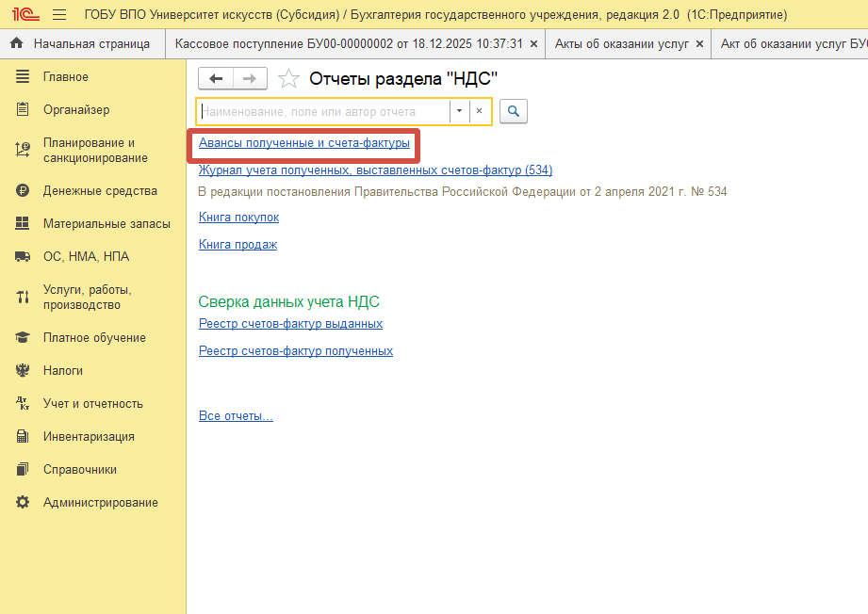Open Реестр счетов-фактур полученных report
The image size is (868, 614).
point(296,350)
